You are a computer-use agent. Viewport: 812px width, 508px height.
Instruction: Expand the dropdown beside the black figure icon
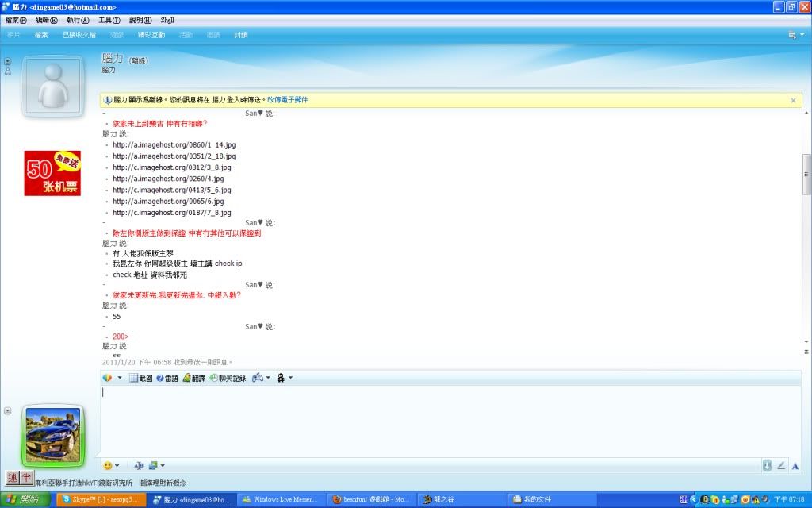click(x=290, y=378)
